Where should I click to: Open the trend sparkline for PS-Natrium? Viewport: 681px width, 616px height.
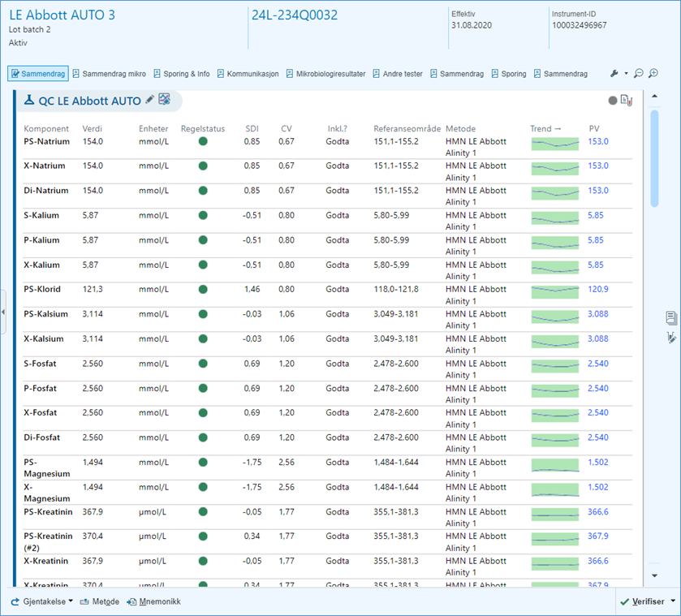tap(555, 144)
